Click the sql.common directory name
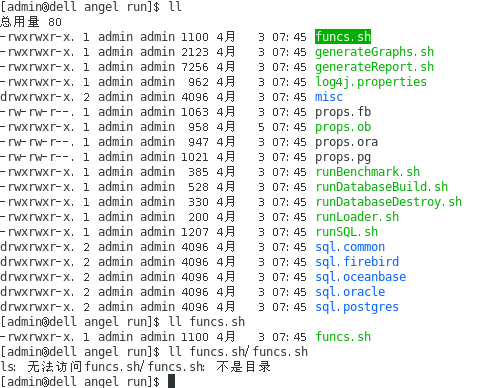 point(350,247)
